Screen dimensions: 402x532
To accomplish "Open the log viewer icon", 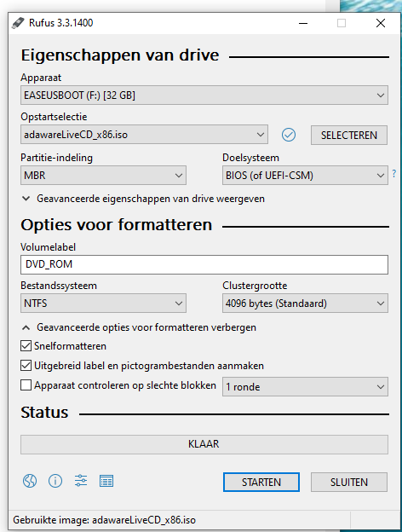I will point(106,481).
